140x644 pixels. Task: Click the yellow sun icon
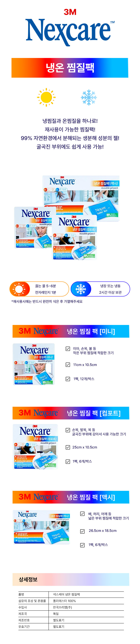46,97
